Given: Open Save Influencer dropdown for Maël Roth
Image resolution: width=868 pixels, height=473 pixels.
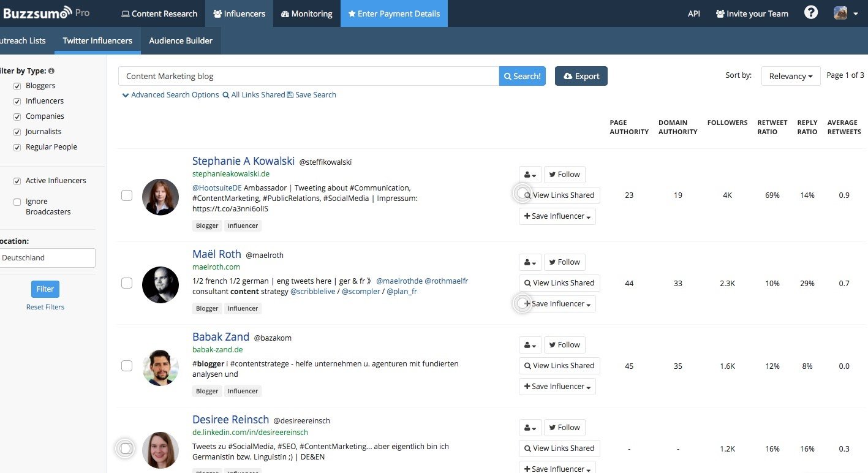Looking at the screenshot, I should click(x=557, y=304).
